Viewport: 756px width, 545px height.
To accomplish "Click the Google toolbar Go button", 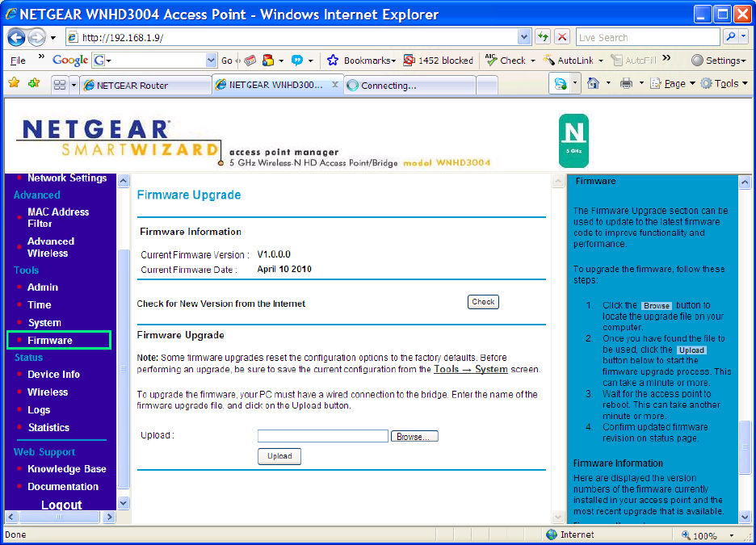I will point(227,61).
